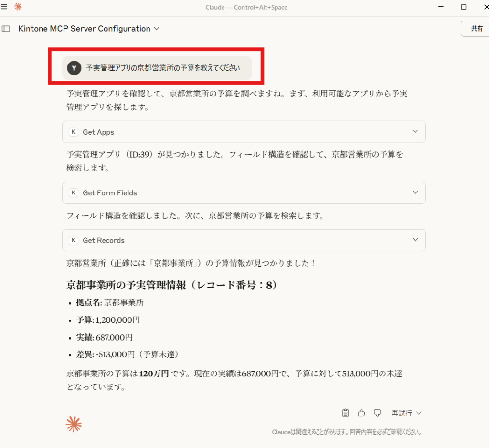Screen dimensions: 489x448
Task: Minimize the Claude window
Action: [441, 7]
